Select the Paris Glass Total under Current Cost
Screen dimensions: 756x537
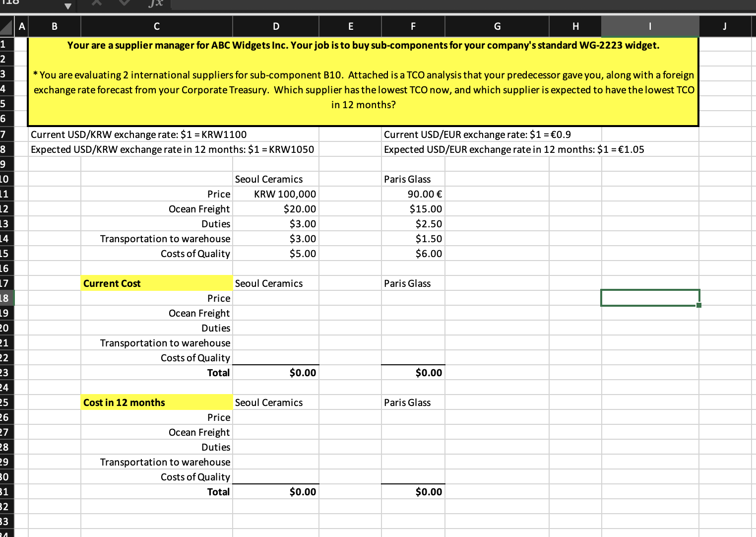(x=413, y=373)
